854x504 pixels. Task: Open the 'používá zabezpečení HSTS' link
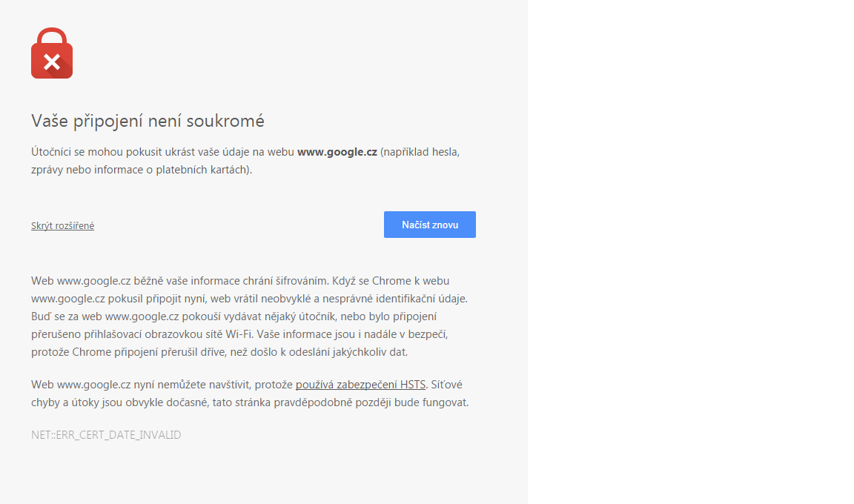coord(360,384)
